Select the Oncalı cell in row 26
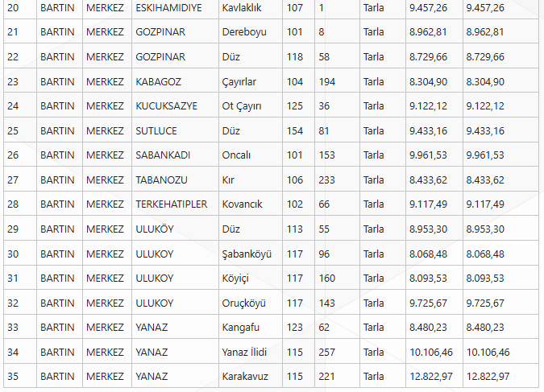The width and height of the screenshot is (544, 392). tap(251, 155)
